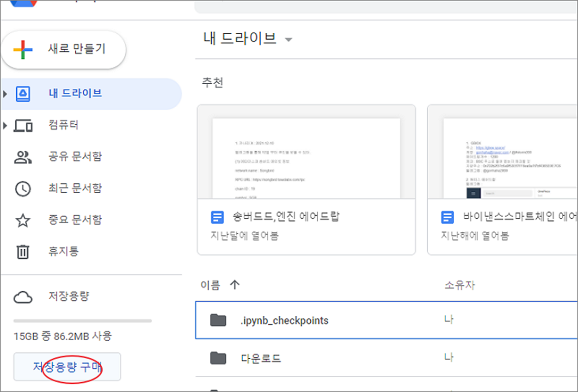Image resolution: width=578 pixels, height=392 pixels.
Task: Click the folder icon for .ipynb_checkpoints
Action: point(218,320)
